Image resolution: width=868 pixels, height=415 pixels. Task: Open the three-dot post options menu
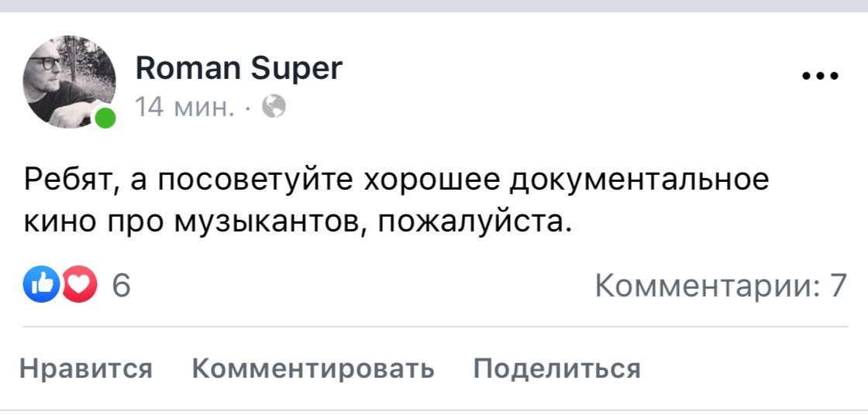[x=821, y=77]
